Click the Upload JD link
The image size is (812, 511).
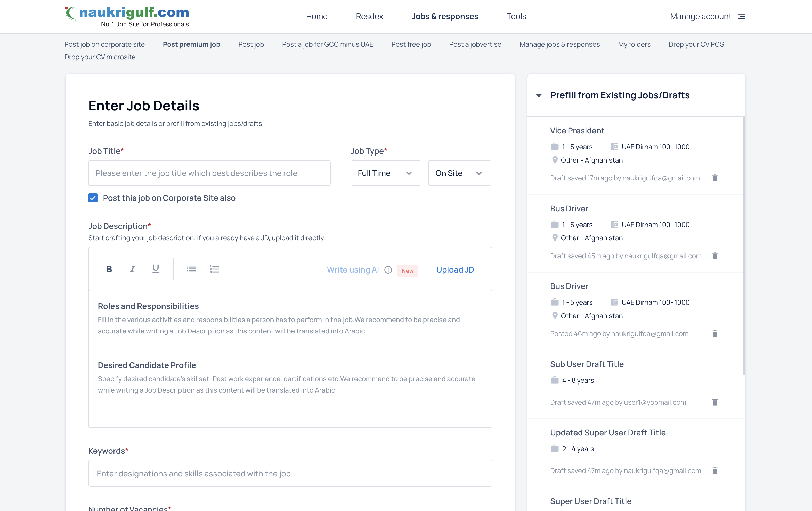[x=455, y=270]
